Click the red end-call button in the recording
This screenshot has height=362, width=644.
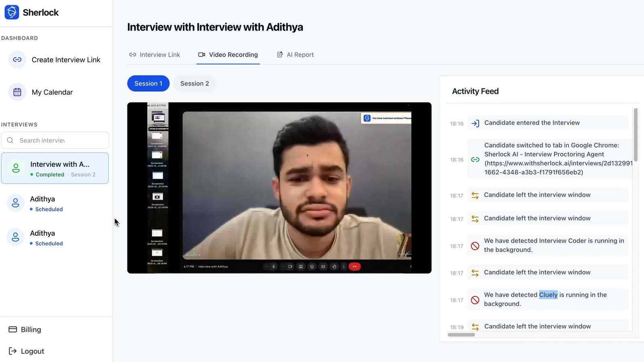(355, 266)
